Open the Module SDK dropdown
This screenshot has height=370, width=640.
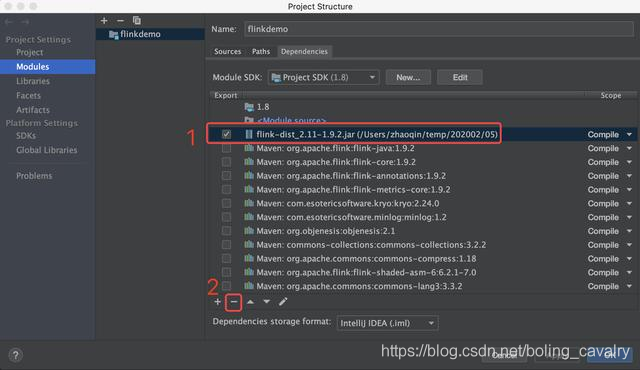click(323, 77)
